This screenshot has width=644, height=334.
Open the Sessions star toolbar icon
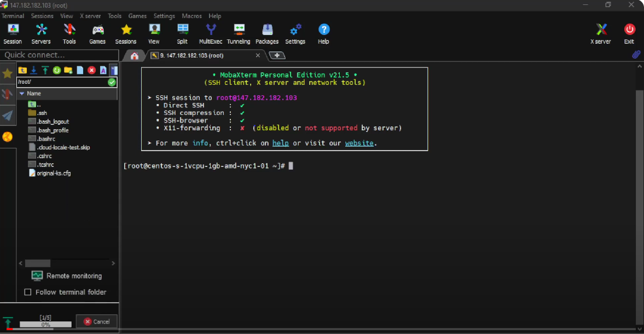[126, 34]
